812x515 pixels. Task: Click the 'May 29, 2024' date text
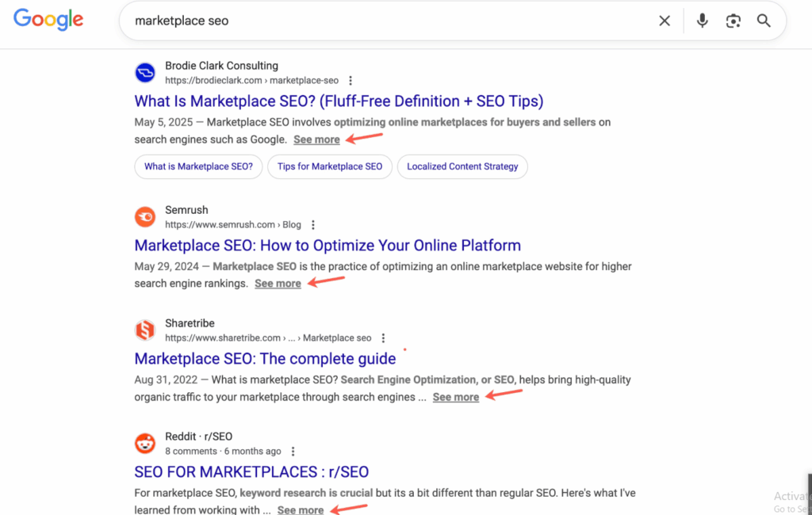coord(167,266)
